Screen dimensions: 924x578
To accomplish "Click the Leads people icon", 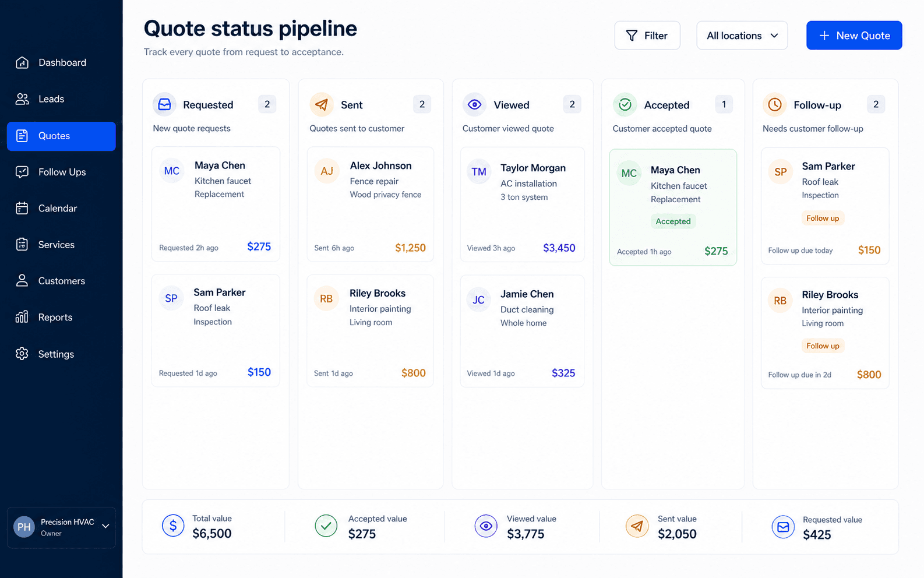I will (x=22, y=99).
